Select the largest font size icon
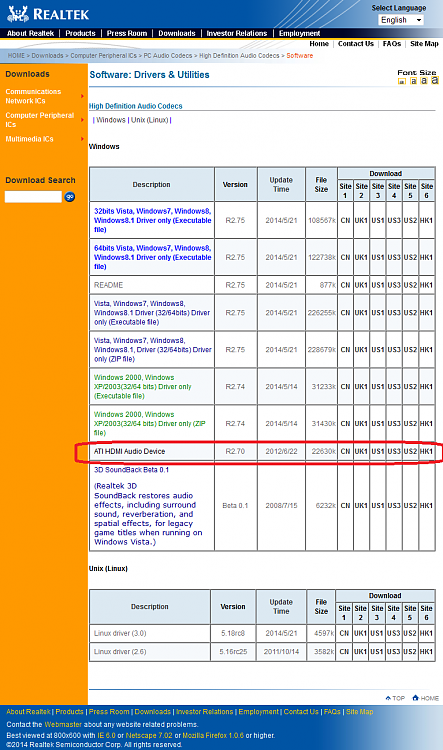The height and width of the screenshot is (750, 443). click(434, 80)
